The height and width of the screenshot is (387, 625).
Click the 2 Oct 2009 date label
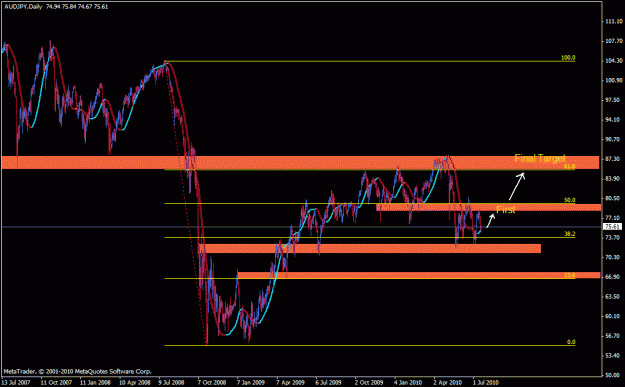pyautogui.click(x=369, y=383)
